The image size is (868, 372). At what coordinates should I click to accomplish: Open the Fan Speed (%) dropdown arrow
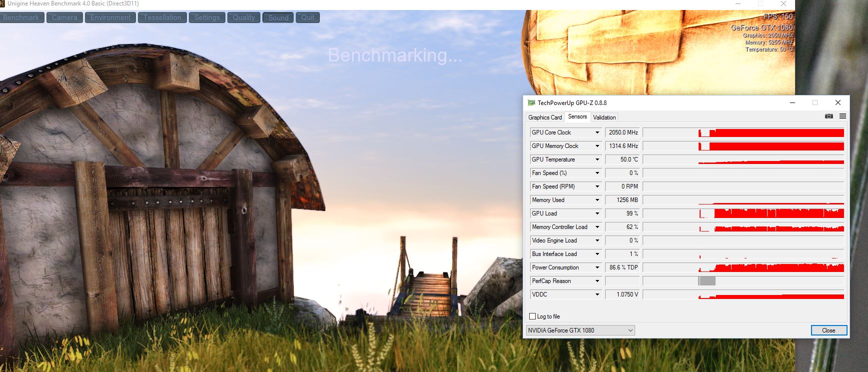coord(597,173)
